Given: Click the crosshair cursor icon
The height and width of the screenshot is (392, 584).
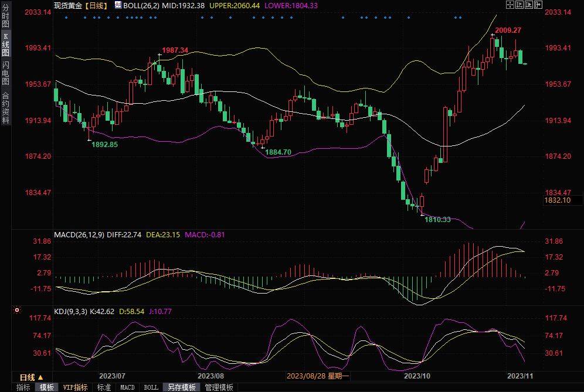Looking at the screenshot, I should click(510, 5).
